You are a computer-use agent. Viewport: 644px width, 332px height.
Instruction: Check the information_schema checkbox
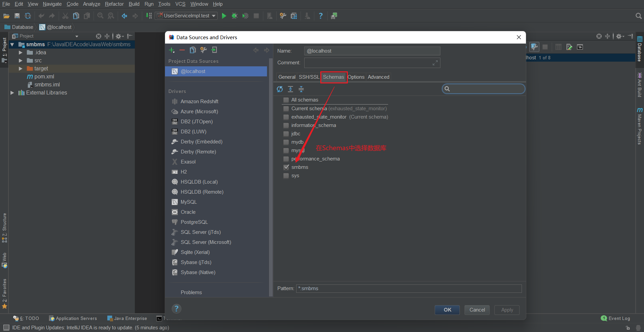(x=286, y=125)
